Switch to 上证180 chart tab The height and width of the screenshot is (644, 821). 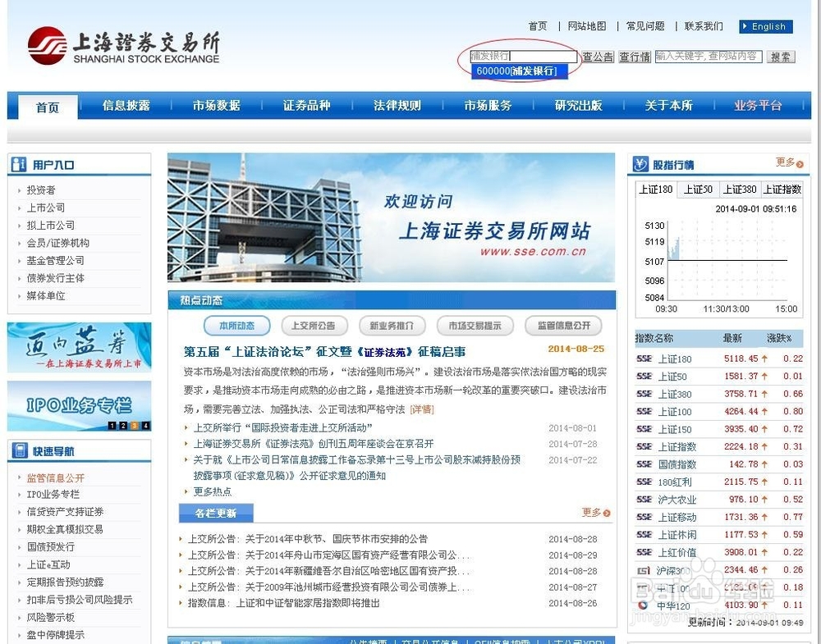point(655,190)
